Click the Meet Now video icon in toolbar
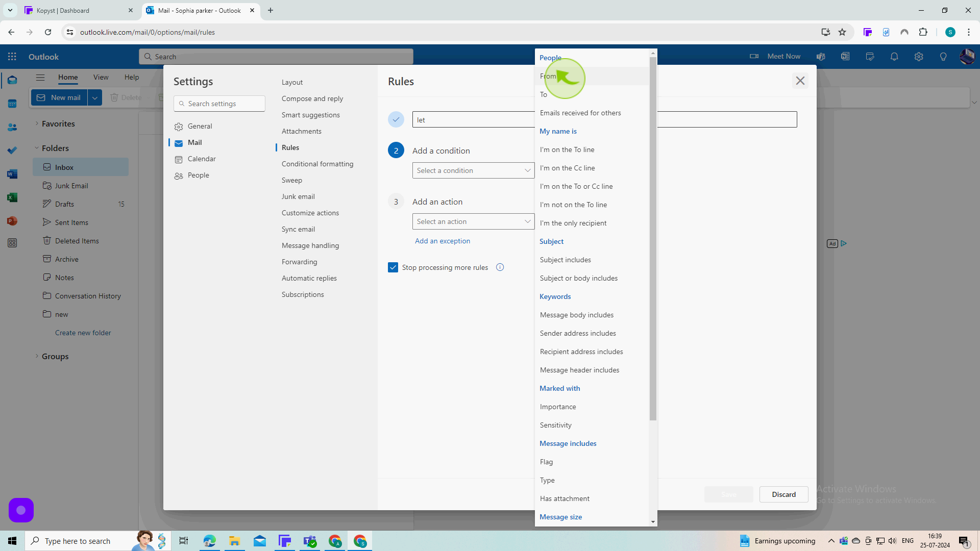 click(755, 56)
